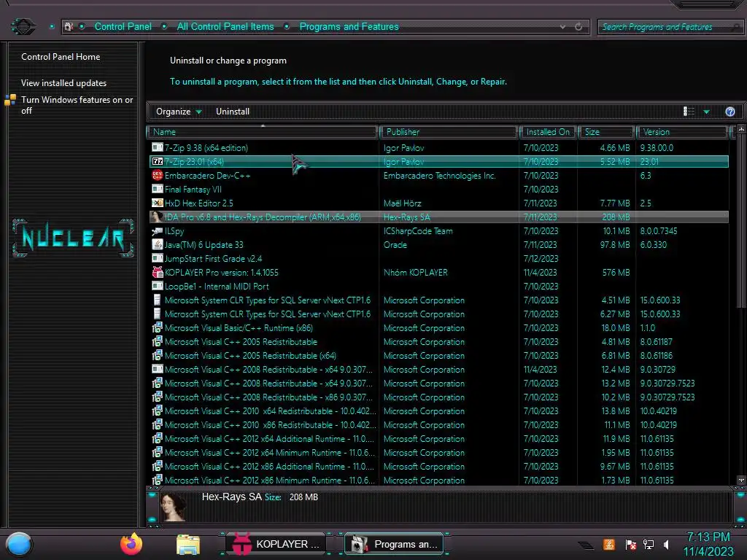Open File Explorer from the taskbar

(x=188, y=545)
